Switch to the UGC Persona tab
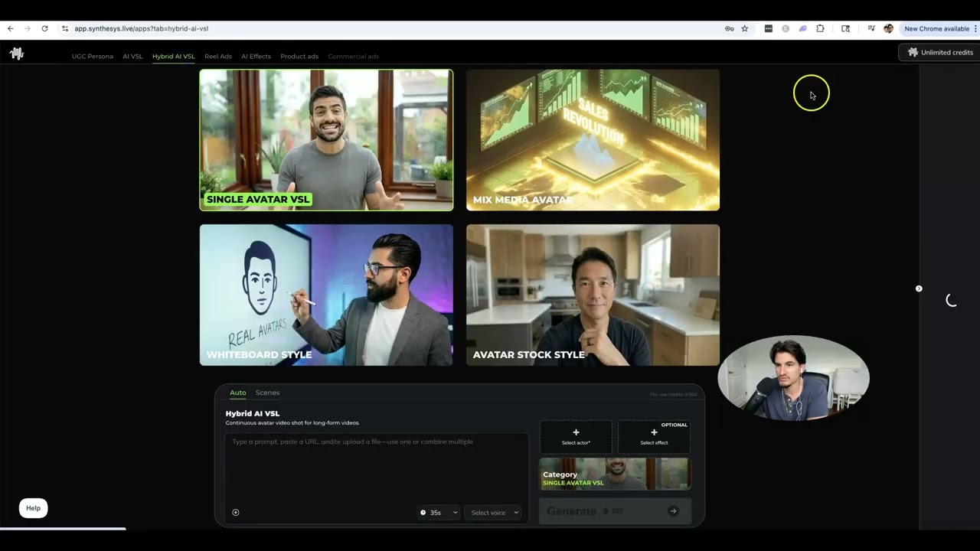 tap(92, 57)
